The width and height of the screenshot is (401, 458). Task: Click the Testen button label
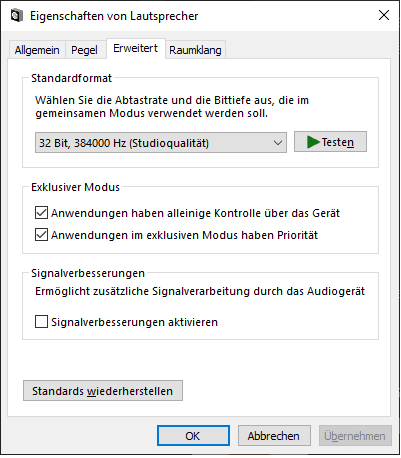click(338, 142)
